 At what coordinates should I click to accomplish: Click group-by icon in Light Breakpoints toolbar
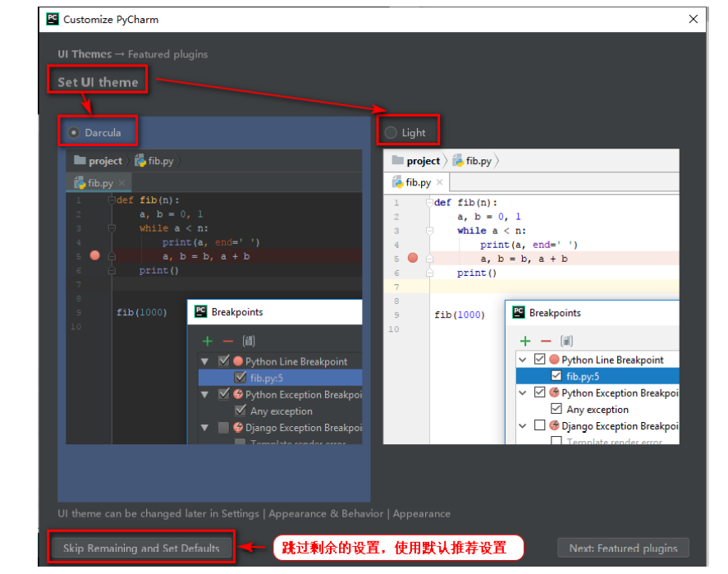[566, 342]
